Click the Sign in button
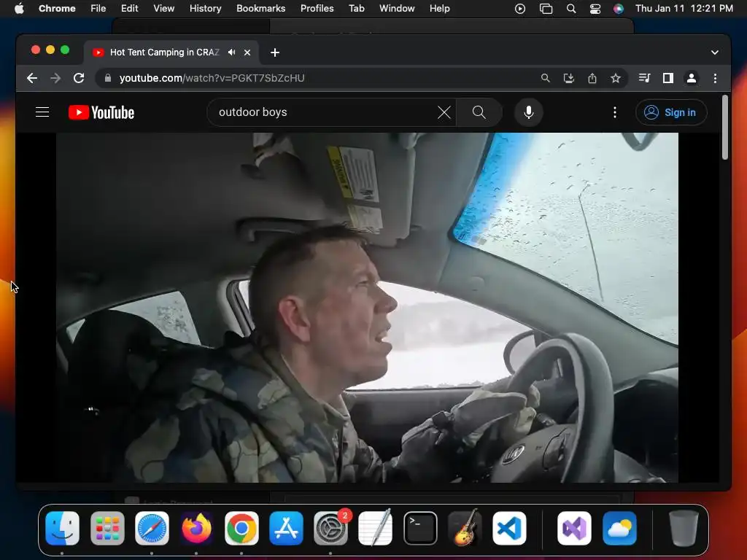Screen dimensions: 747x560 pos(671,112)
